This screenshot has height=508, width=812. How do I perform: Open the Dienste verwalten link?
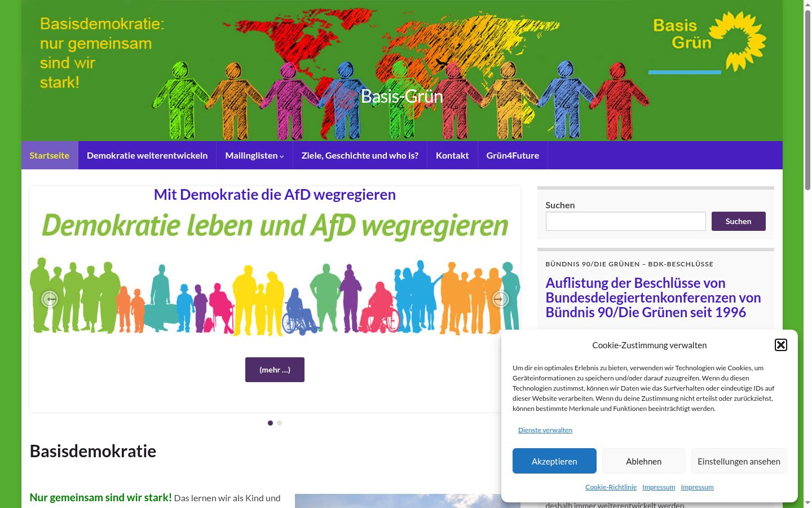(x=545, y=430)
